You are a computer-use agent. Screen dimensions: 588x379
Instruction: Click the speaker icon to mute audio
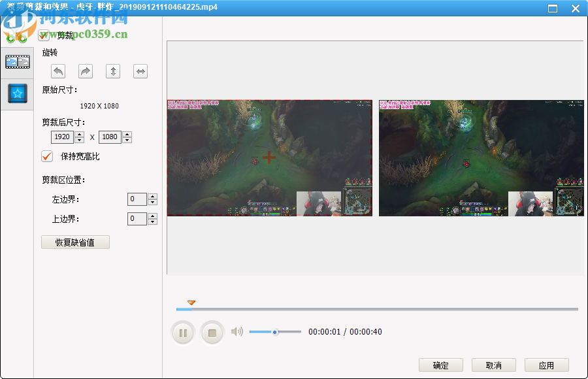click(237, 332)
